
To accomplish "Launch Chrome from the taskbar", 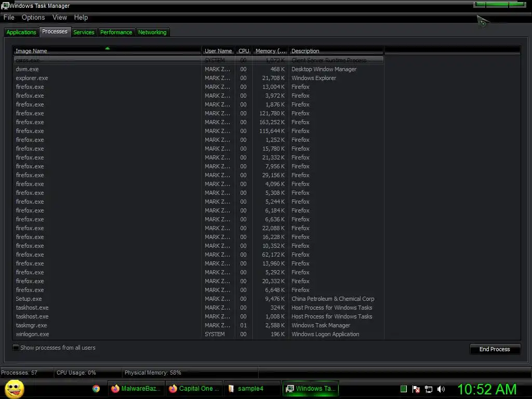I will pyautogui.click(x=96, y=389).
